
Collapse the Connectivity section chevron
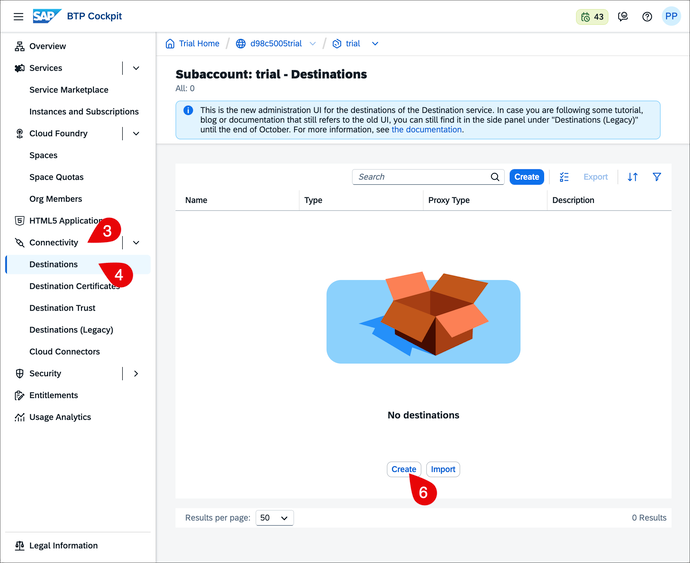coord(136,243)
